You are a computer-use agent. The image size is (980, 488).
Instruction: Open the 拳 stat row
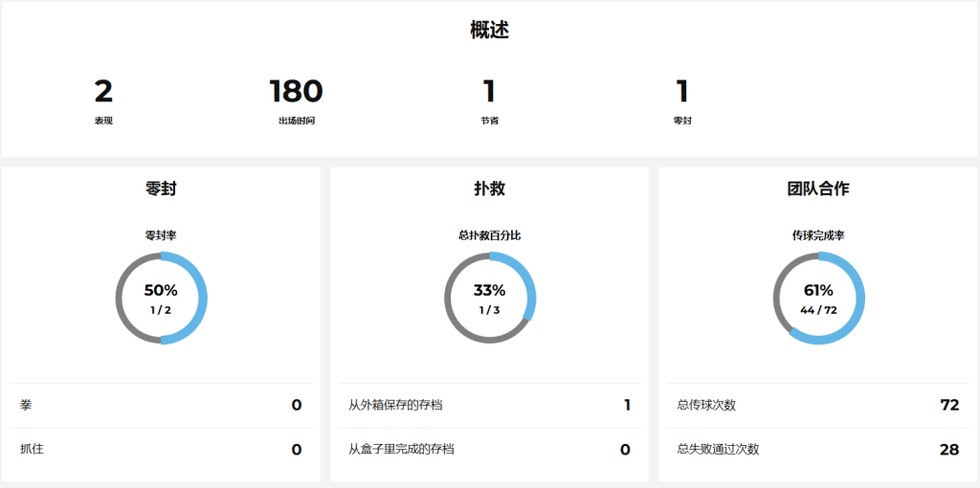161,405
